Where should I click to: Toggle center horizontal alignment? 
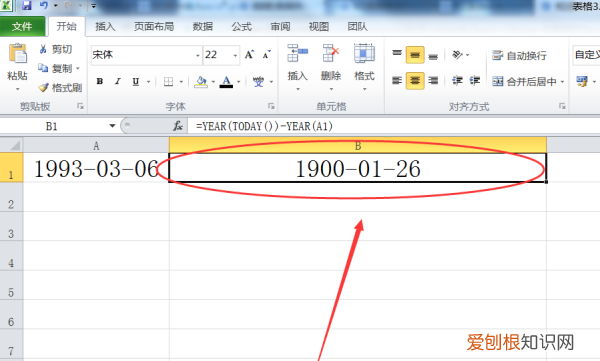tap(415, 81)
